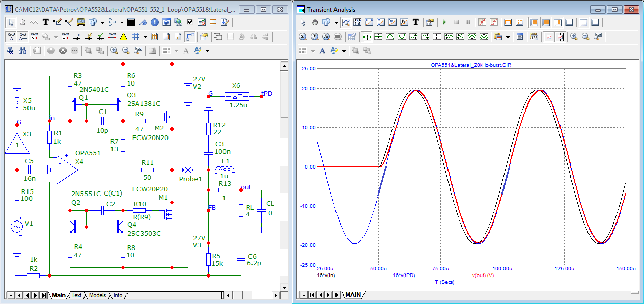Viewport: 644px width, 304px height.
Task: Toggle the checkmark checkbox icon in schematic toolbar
Action: pos(190,22)
